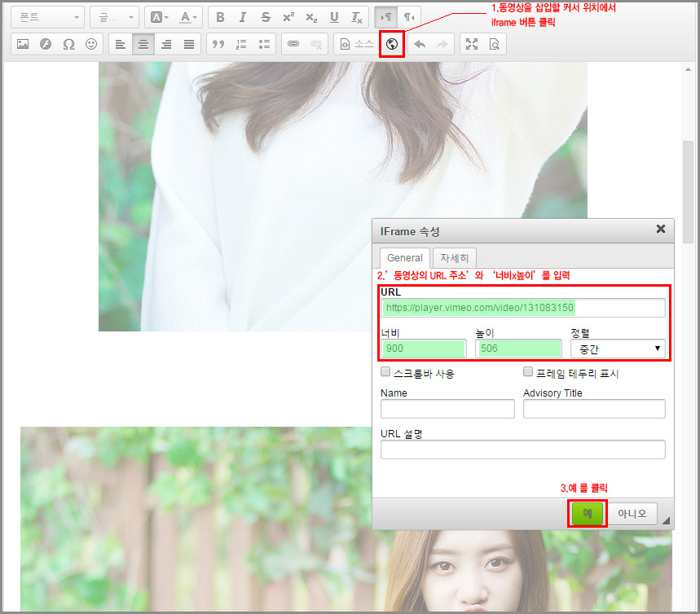Open the 폰트 font dropdown

tap(47, 17)
